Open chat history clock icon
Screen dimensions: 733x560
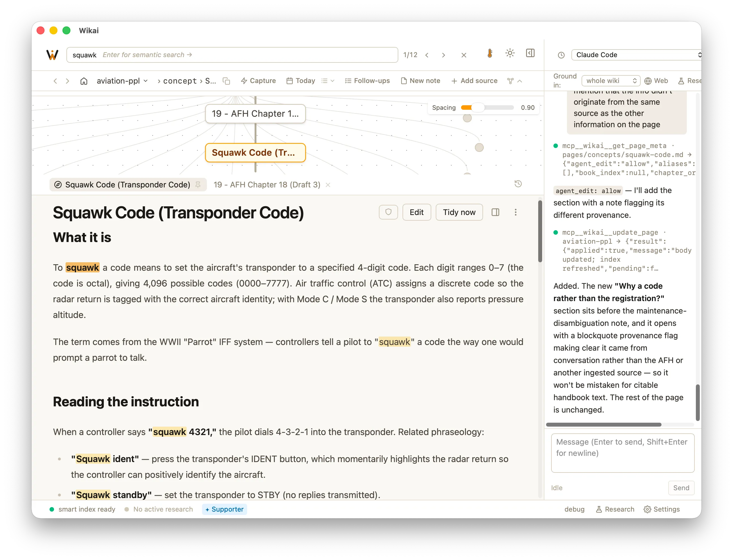(561, 55)
